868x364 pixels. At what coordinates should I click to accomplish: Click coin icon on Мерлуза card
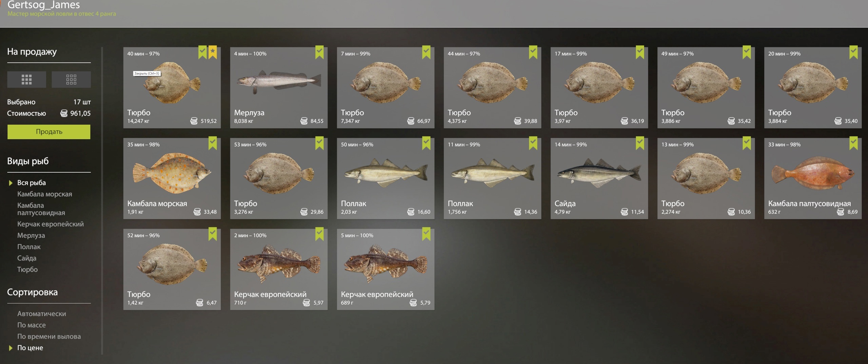(304, 121)
